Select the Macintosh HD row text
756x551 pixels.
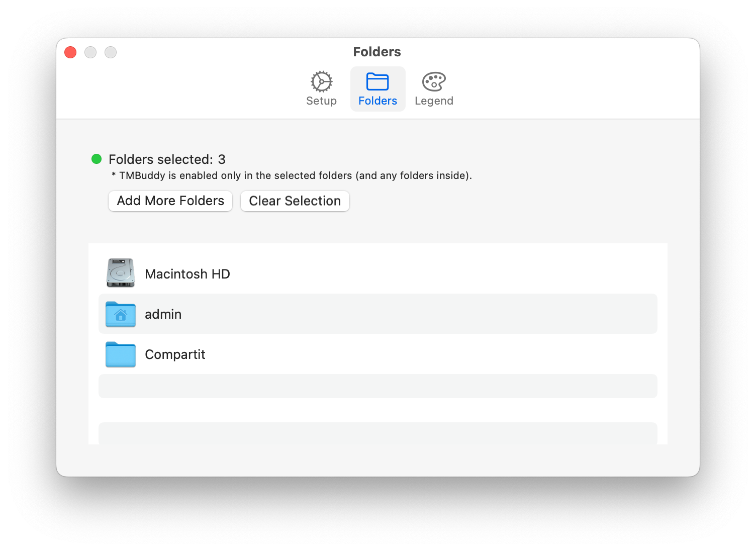pos(187,274)
